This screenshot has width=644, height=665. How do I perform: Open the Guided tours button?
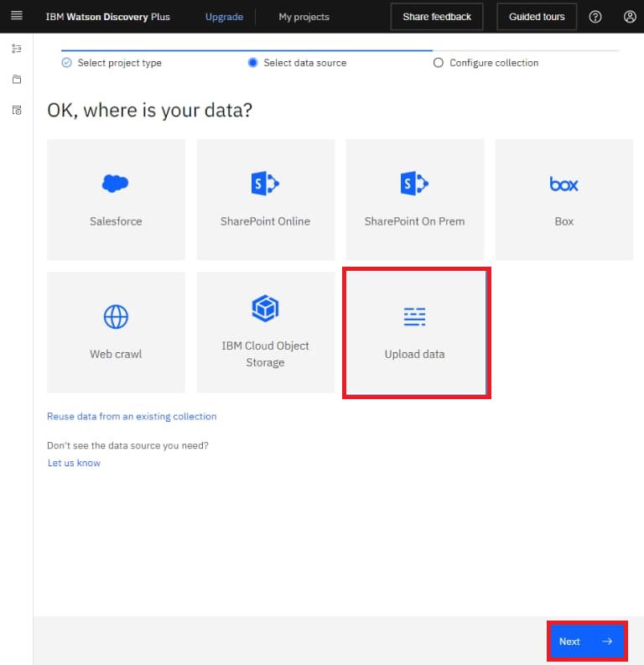[537, 17]
